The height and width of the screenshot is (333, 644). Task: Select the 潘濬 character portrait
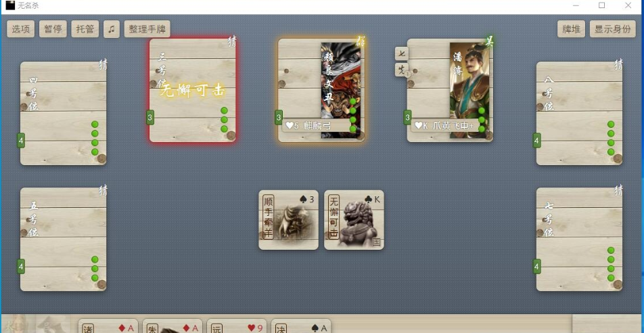[x=469, y=88]
